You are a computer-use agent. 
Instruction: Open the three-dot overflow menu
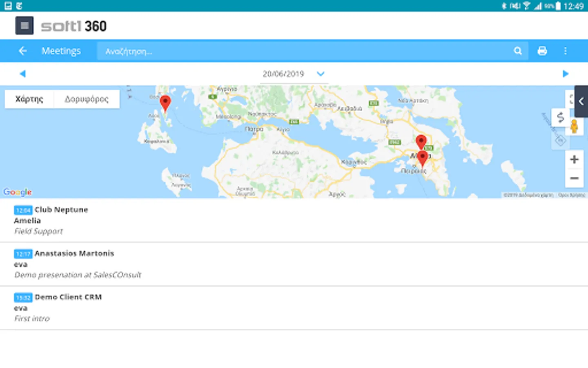[566, 51]
